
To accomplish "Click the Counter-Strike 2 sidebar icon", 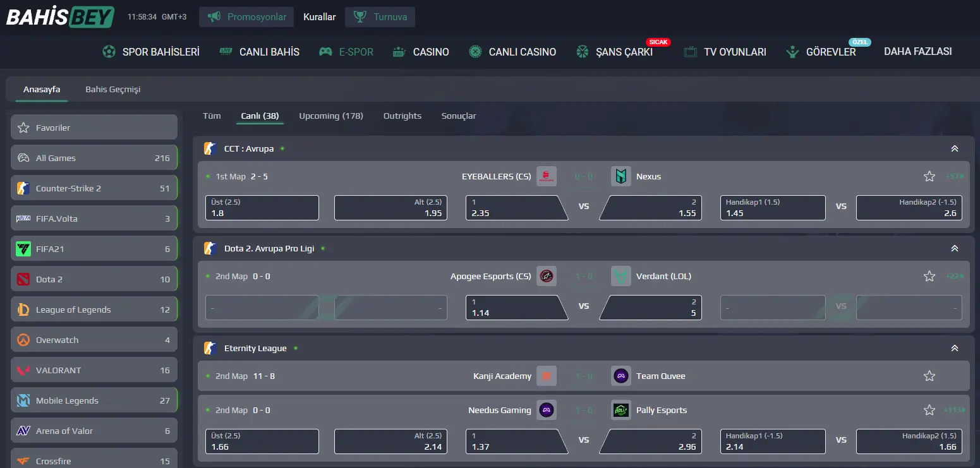I will pos(23,188).
